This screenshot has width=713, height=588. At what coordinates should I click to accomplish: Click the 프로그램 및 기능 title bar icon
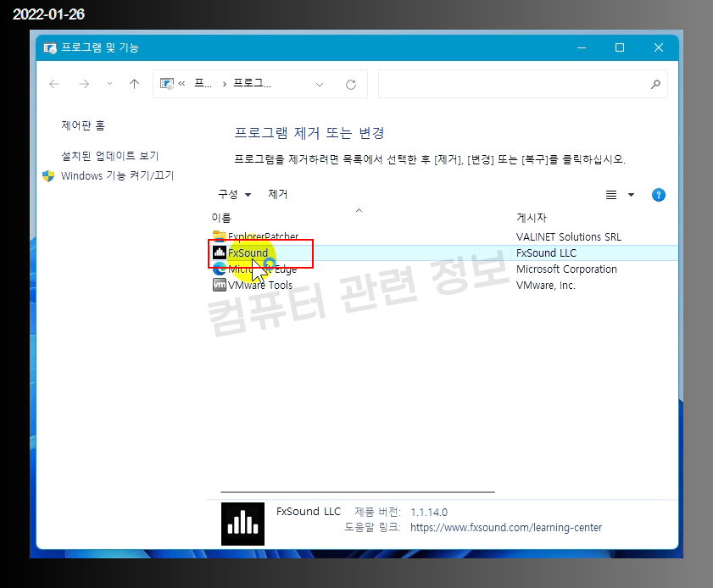pos(50,47)
